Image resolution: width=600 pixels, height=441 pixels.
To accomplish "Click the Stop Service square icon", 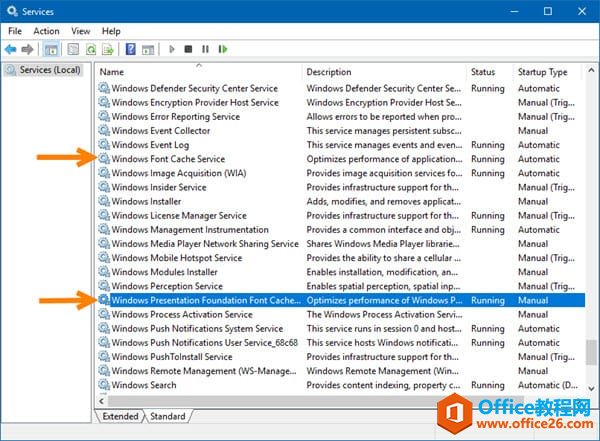I will coord(188,49).
